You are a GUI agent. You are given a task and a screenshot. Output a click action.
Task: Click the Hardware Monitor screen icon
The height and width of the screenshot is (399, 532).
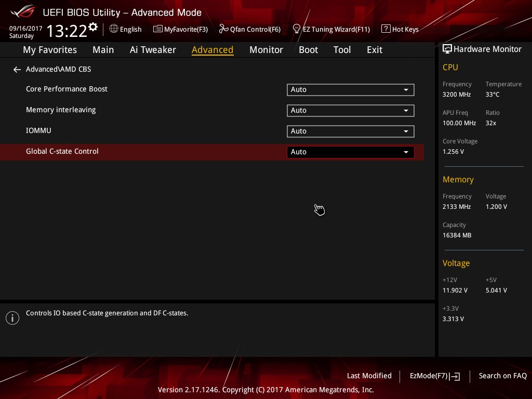pyautogui.click(x=447, y=49)
